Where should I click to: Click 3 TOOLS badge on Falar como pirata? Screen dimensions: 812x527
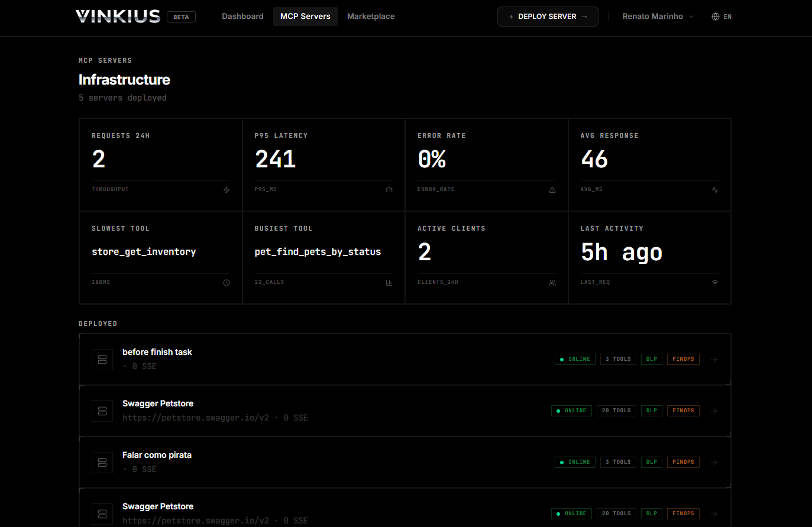[618, 462]
